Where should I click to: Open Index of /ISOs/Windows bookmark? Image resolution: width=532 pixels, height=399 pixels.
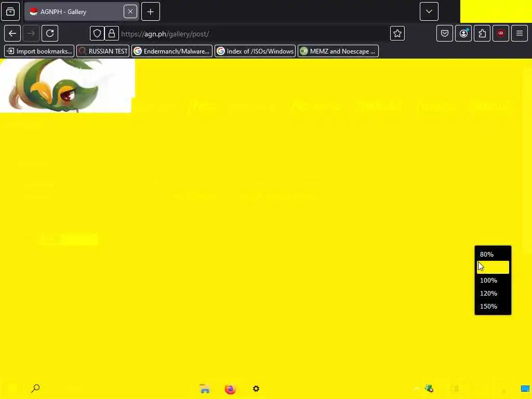[x=255, y=51]
